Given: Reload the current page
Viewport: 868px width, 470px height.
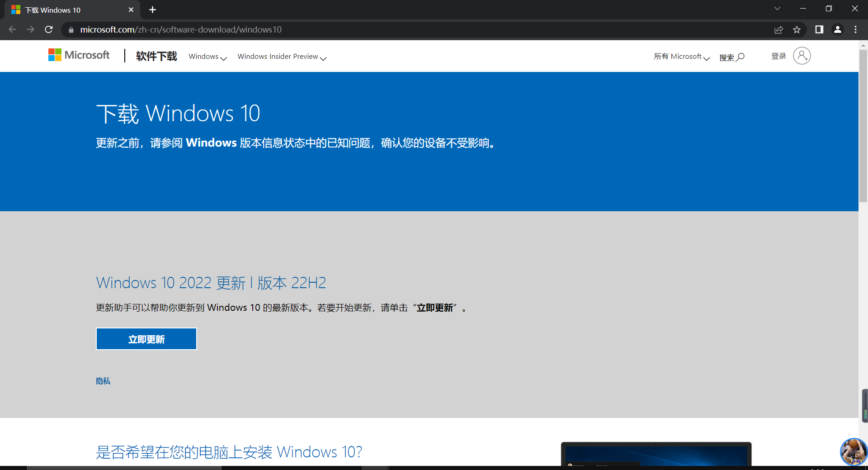Looking at the screenshot, I should 49,29.
